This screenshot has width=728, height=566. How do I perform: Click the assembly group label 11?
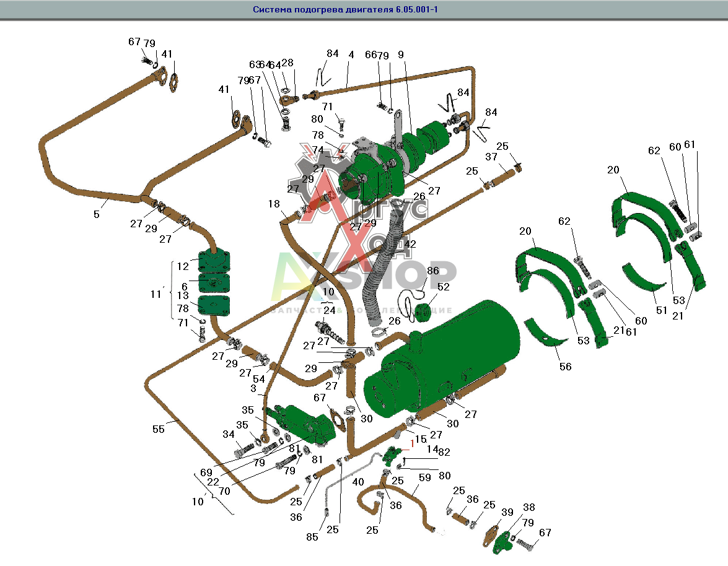click(156, 294)
